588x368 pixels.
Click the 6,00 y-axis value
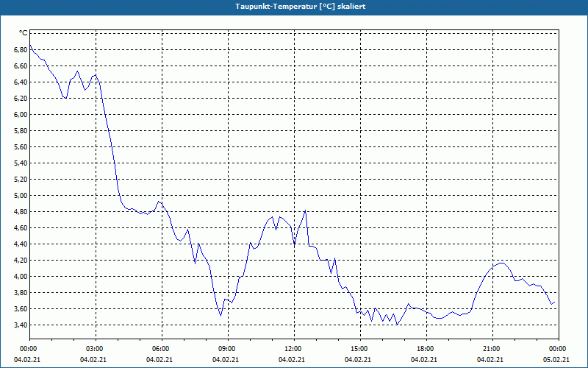[x=21, y=114]
